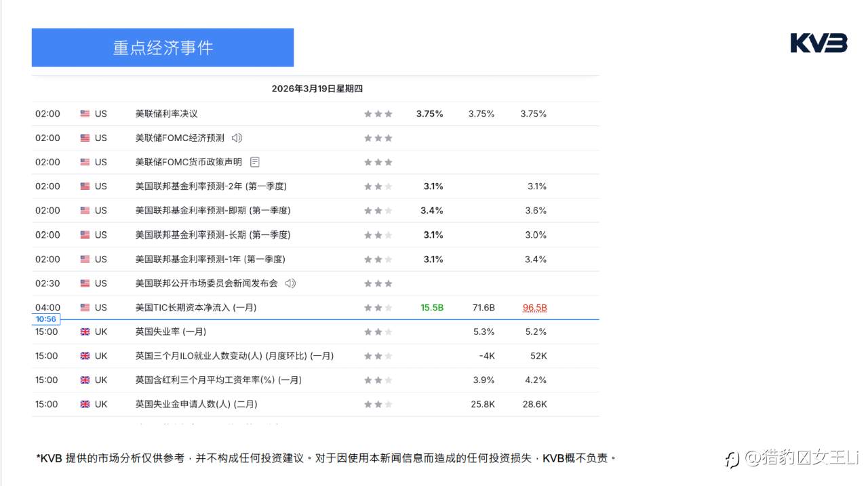Toggle the third star on 美联储利率决议 importance
Image resolution: width=868 pixels, height=486 pixels.
pyautogui.click(x=389, y=113)
